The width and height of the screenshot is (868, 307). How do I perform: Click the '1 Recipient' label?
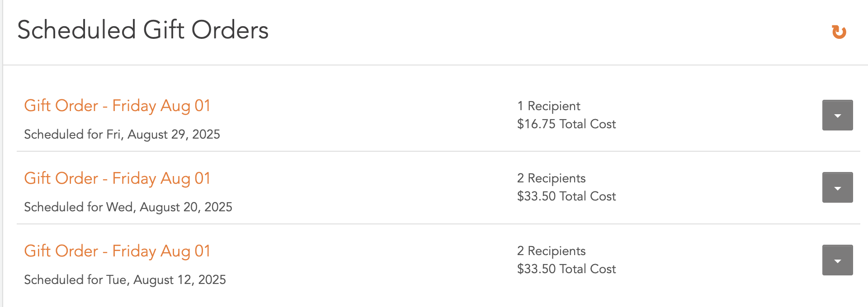549,106
